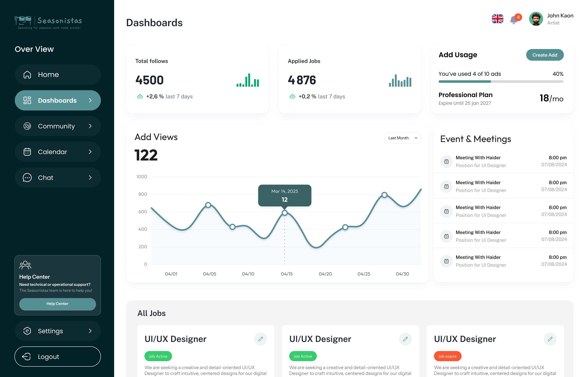Click the Total follows bar chart icon
The height and width of the screenshot is (377, 588).
coord(248,80)
